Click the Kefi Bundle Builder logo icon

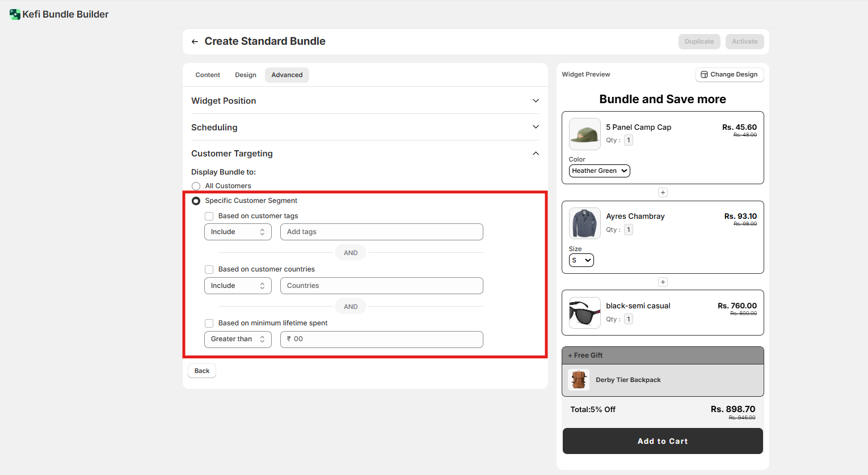point(15,14)
